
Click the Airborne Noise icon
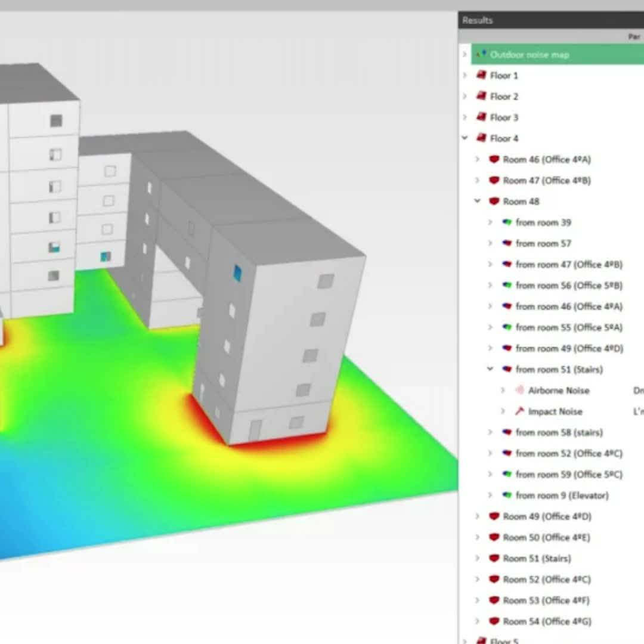tap(519, 390)
